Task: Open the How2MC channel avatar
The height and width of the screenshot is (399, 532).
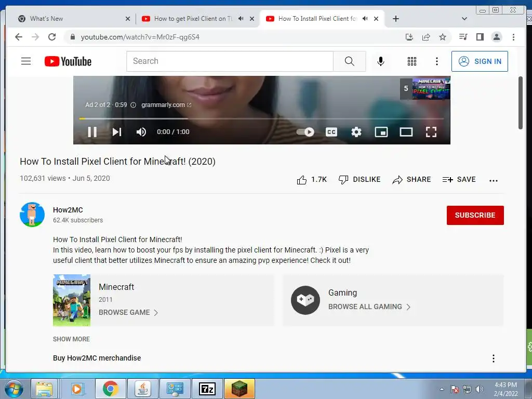Action: coord(32,215)
